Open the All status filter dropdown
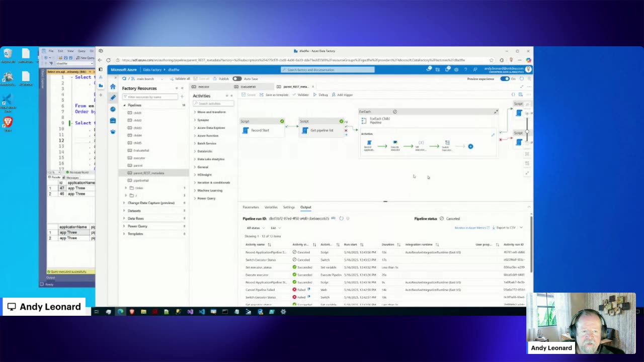644x362 pixels. pyautogui.click(x=255, y=228)
